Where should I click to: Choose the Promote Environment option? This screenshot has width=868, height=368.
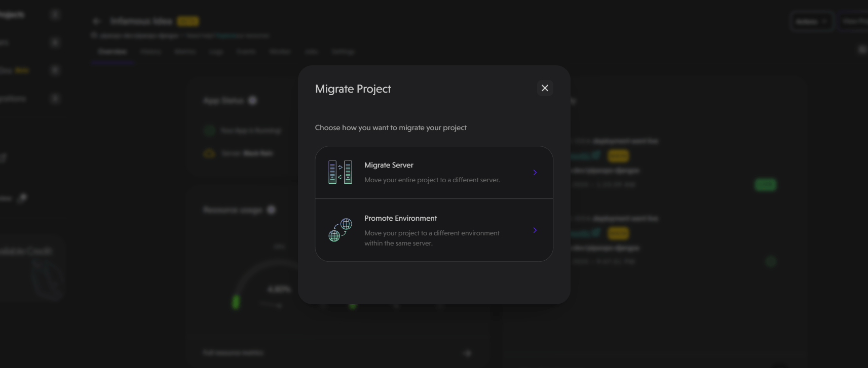(434, 230)
